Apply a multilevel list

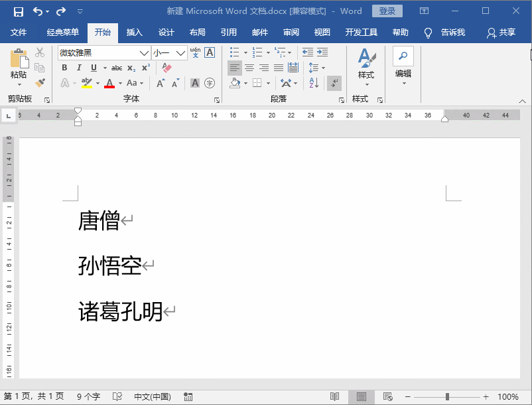[280, 52]
